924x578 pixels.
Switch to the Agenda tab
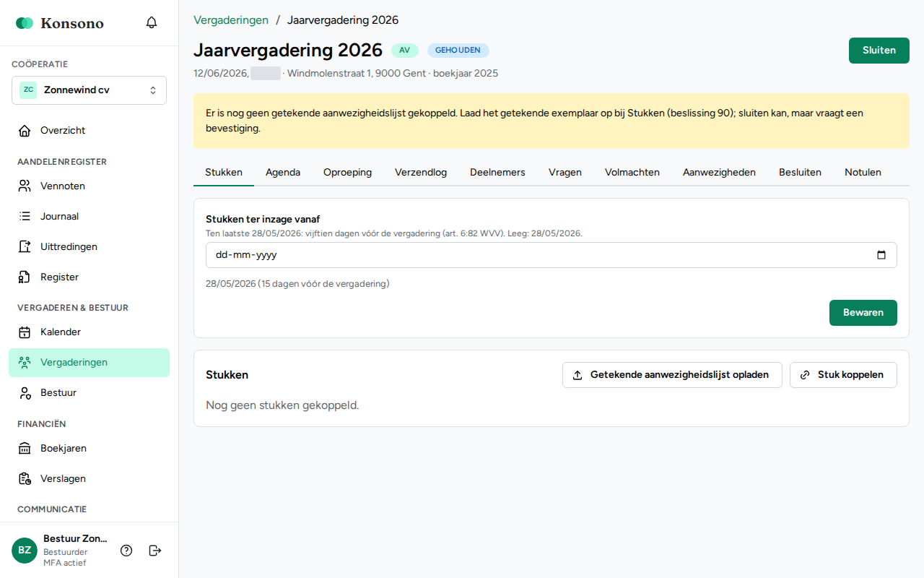[283, 173]
